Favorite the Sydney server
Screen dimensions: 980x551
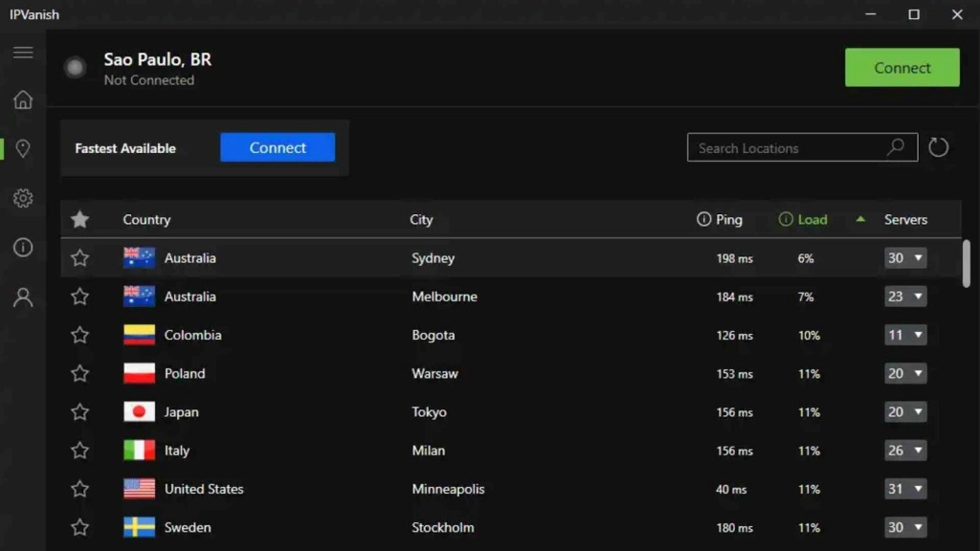[80, 258]
